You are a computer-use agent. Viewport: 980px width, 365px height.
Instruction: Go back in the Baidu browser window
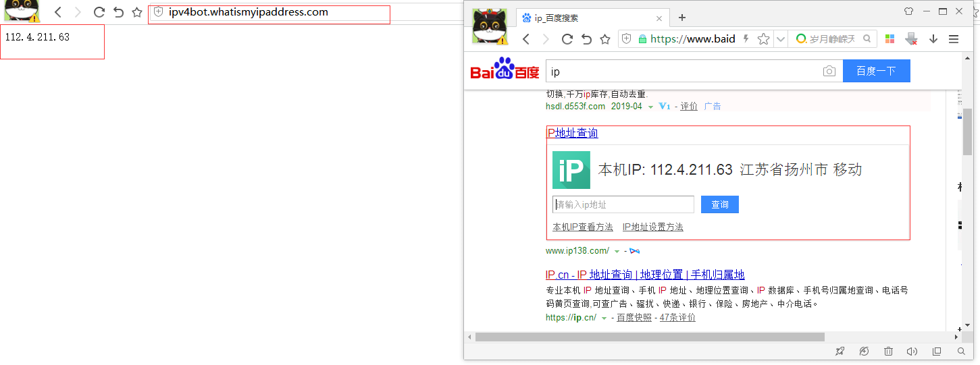526,39
